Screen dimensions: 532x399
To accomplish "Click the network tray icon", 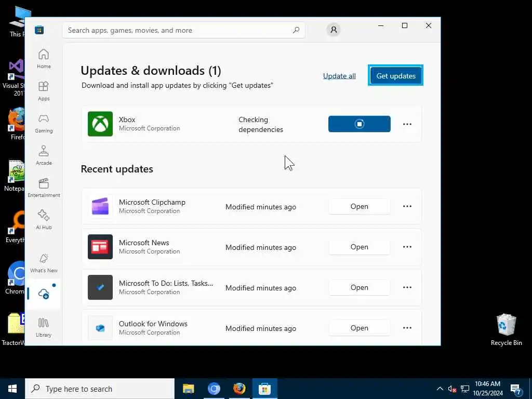I will [465, 389].
